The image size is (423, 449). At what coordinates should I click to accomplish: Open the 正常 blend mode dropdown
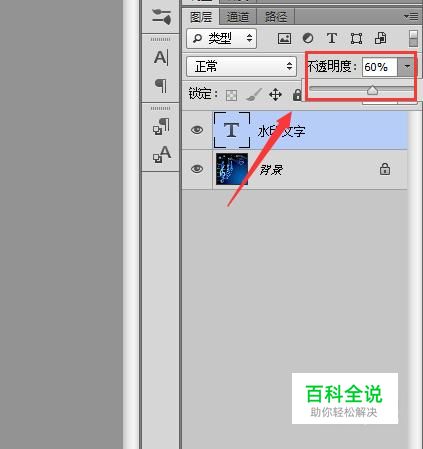click(x=241, y=67)
